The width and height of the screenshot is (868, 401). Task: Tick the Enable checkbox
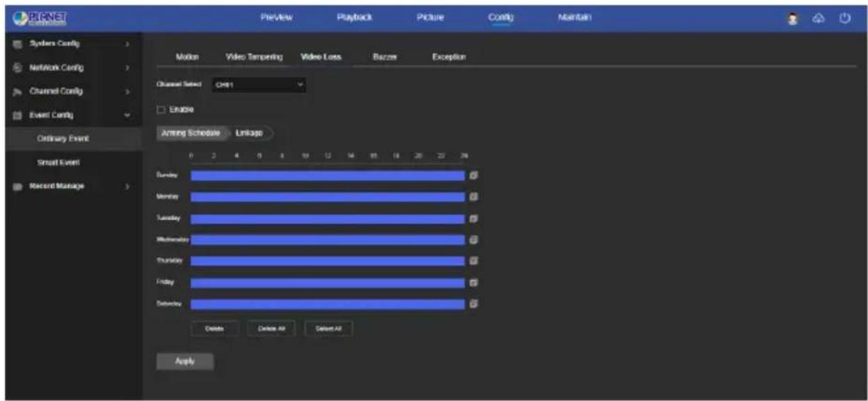pos(160,109)
